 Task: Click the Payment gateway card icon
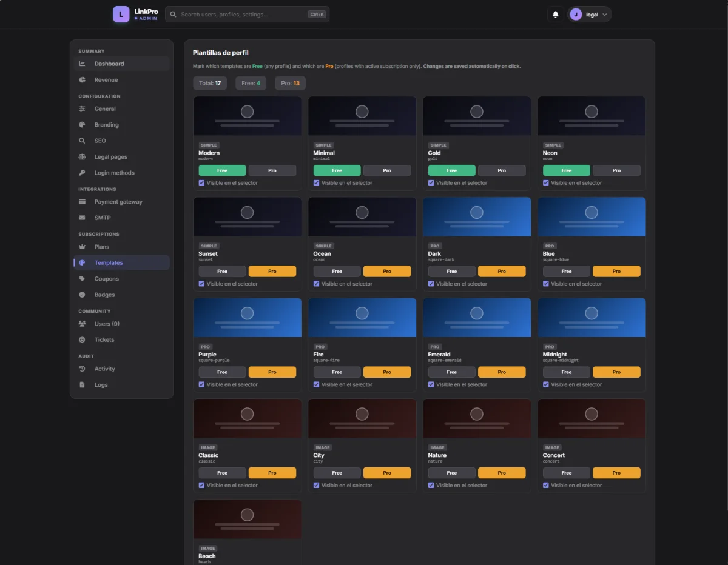pos(82,202)
